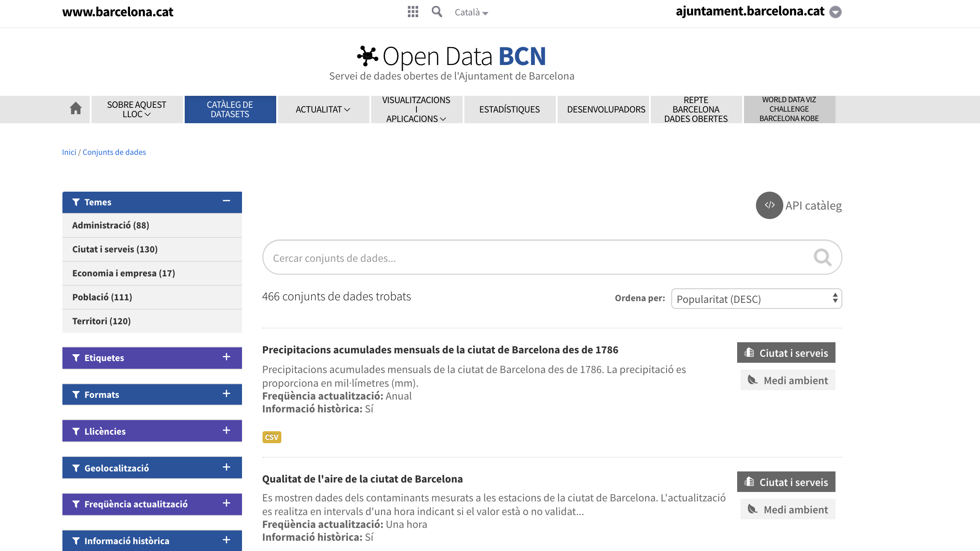980x551 pixels.
Task: Open the apps grid icon
Action: pos(413,12)
